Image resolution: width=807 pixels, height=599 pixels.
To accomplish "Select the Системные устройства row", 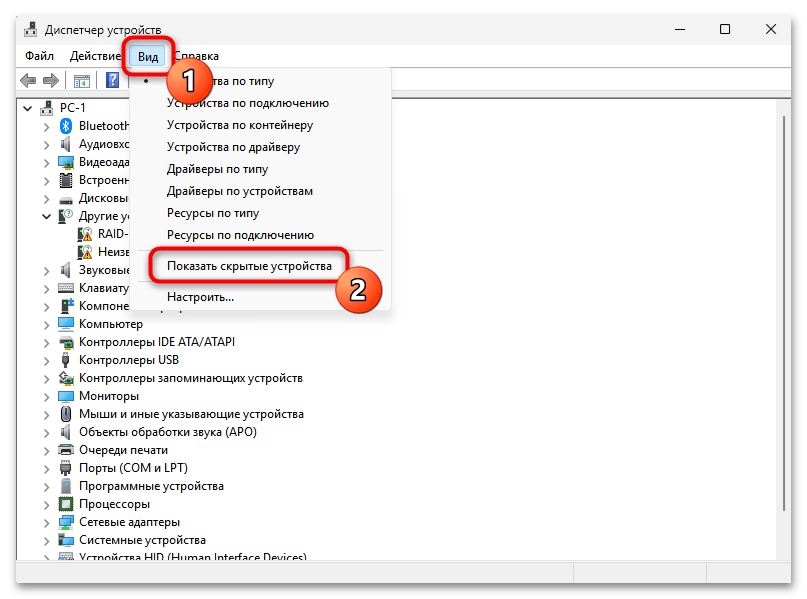I will click(x=142, y=540).
